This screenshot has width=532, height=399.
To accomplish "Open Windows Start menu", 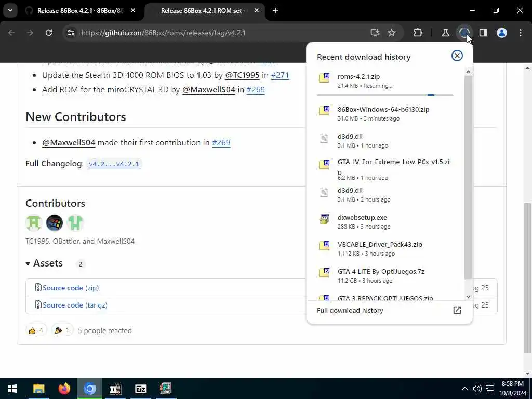I will click(x=12, y=389).
